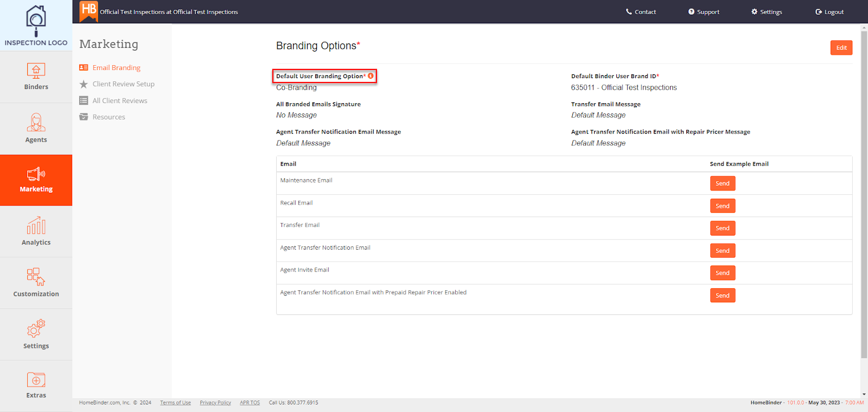The image size is (868, 412).
Task: Send example Recall Email
Action: point(723,206)
